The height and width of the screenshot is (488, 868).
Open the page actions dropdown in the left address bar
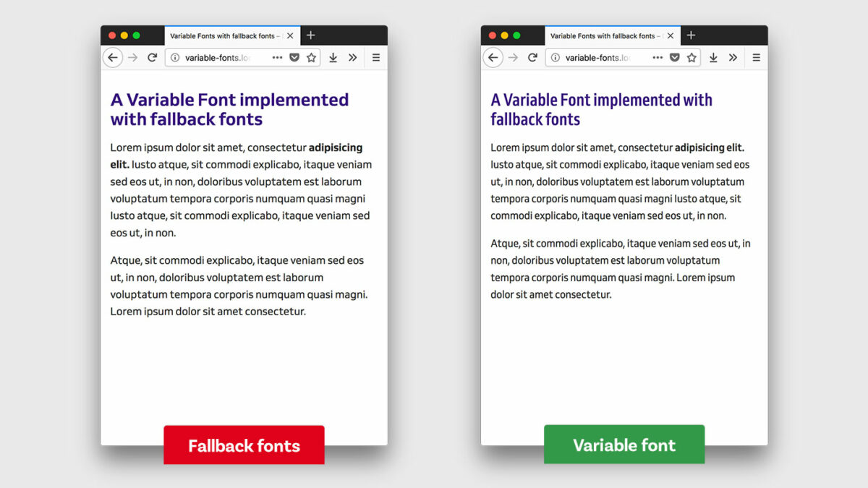tap(277, 57)
